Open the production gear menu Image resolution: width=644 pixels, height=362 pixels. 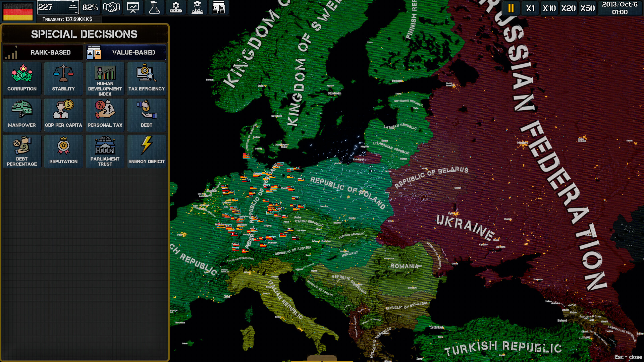[176, 7]
